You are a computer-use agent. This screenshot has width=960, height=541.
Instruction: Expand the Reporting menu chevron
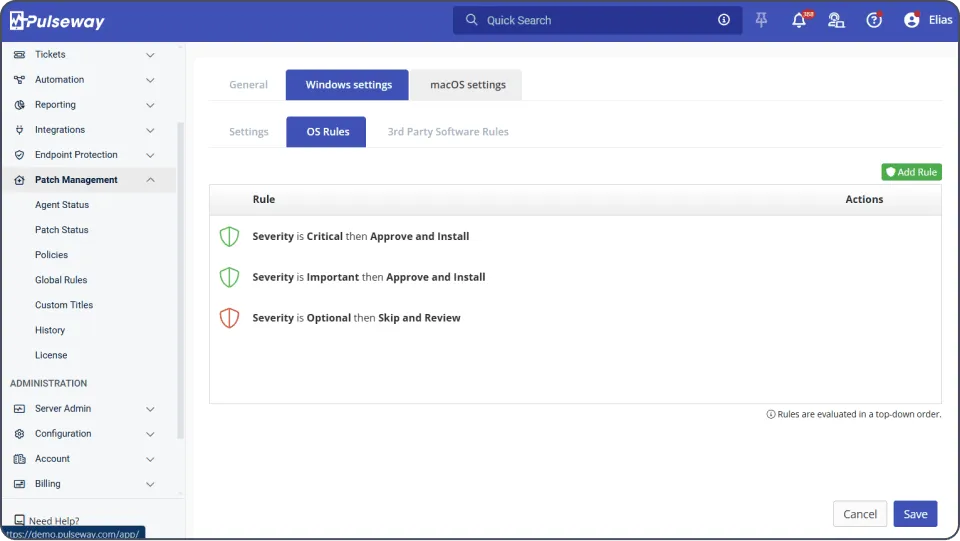click(x=150, y=105)
